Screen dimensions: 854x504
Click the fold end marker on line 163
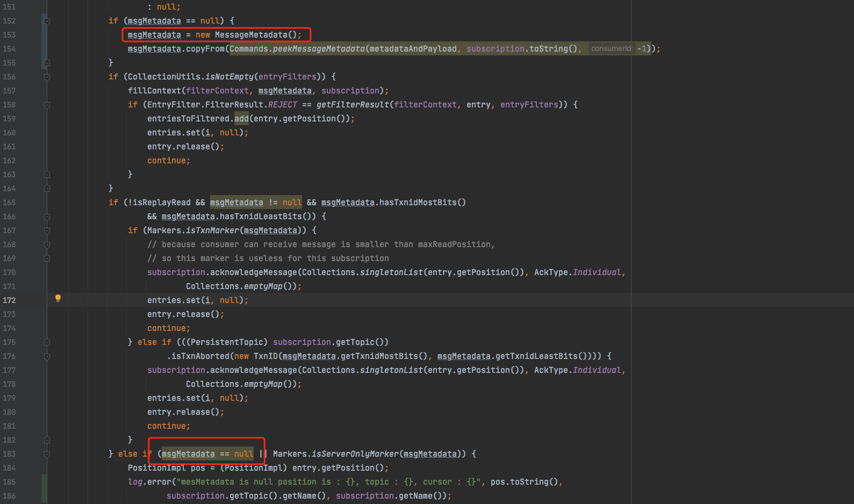tap(47, 175)
